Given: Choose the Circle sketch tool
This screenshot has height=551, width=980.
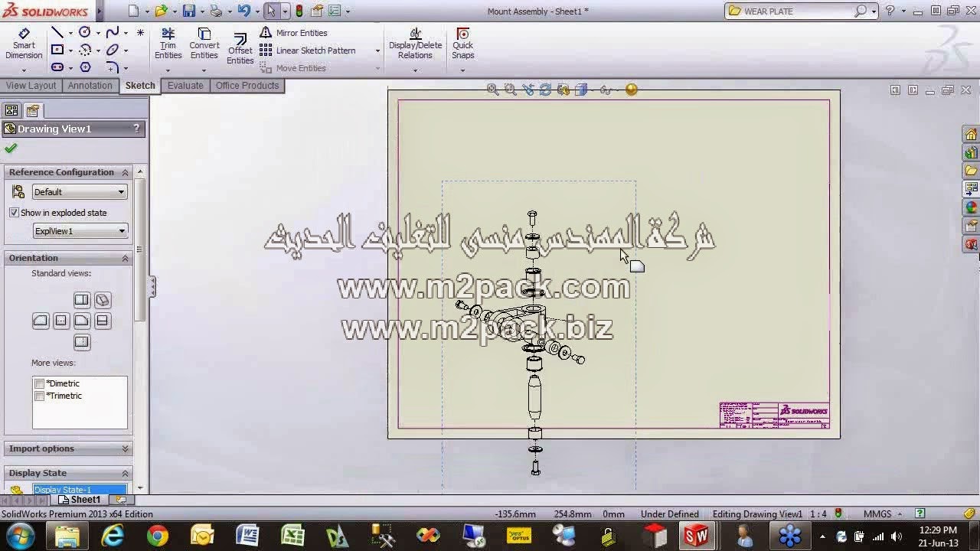Looking at the screenshot, I should click(85, 32).
